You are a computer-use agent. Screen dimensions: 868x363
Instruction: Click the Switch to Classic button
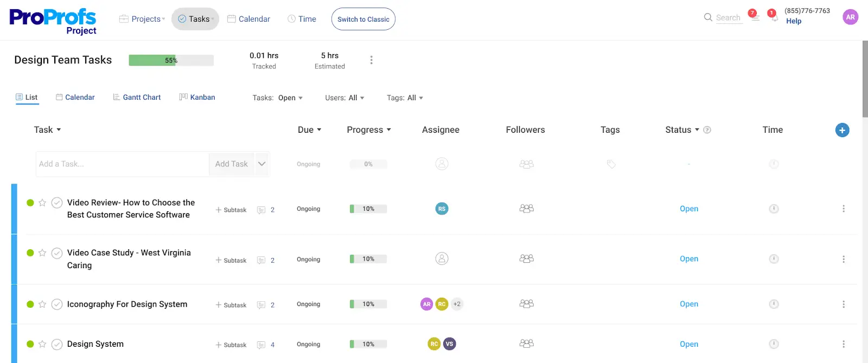coord(363,19)
